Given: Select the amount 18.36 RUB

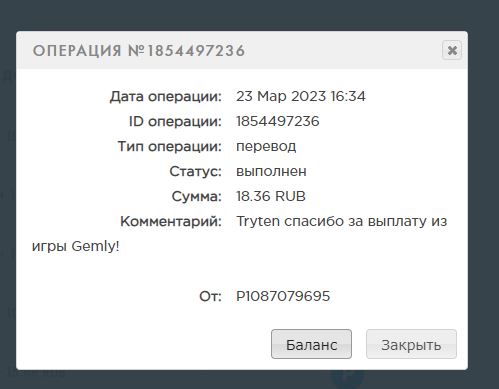Looking at the screenshot, I should click(x=271, y=196).
